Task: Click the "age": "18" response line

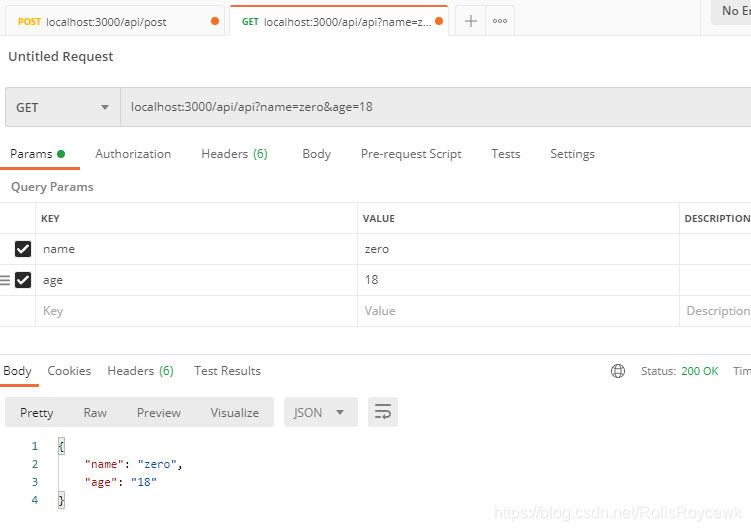Action: click(x=121, y=482)
